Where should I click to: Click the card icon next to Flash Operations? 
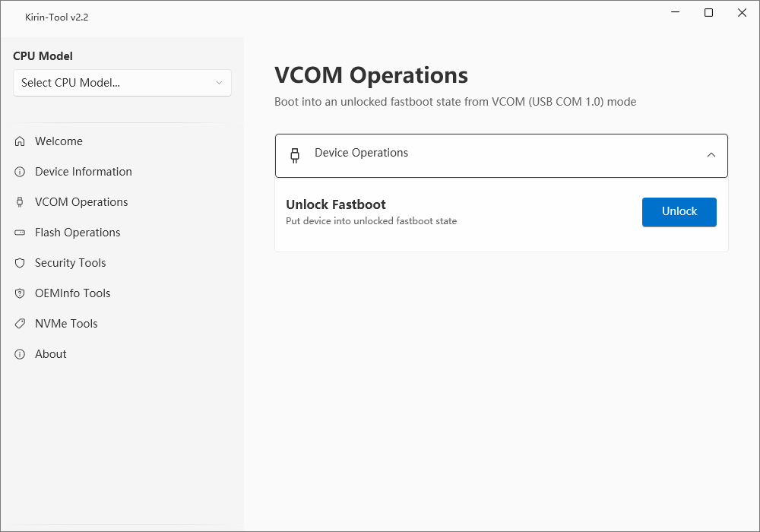point(18,232)
